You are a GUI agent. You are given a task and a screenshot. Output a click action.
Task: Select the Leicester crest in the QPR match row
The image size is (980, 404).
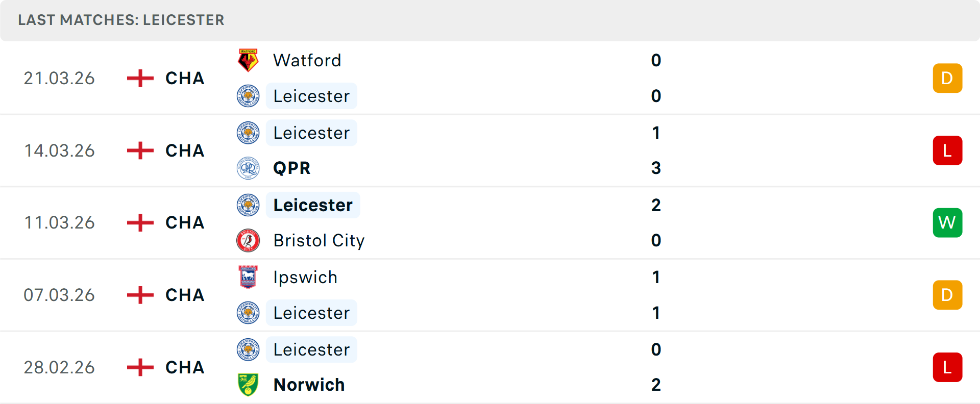pos(248,133)
